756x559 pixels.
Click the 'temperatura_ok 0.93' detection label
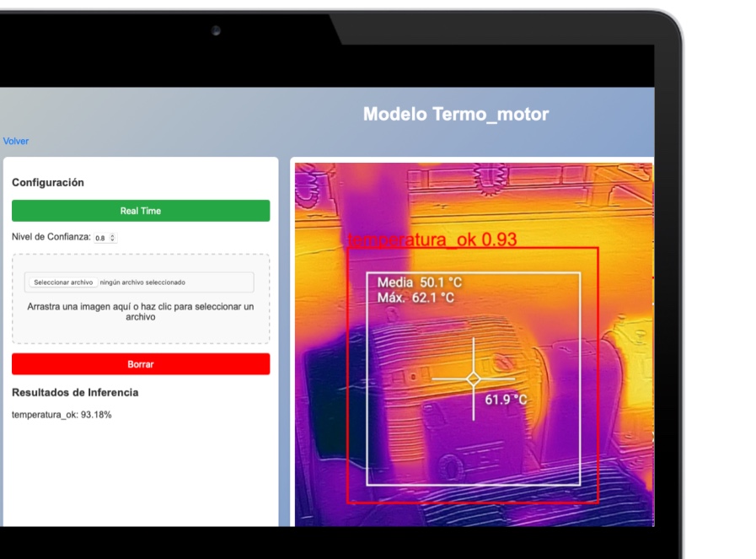(432, 239)
